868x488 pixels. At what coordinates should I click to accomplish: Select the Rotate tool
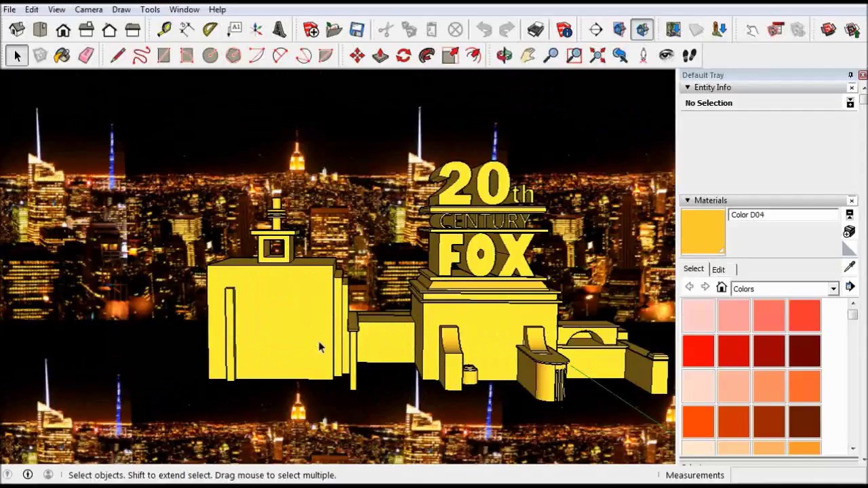pyautogui.click(x=403, y=56)
